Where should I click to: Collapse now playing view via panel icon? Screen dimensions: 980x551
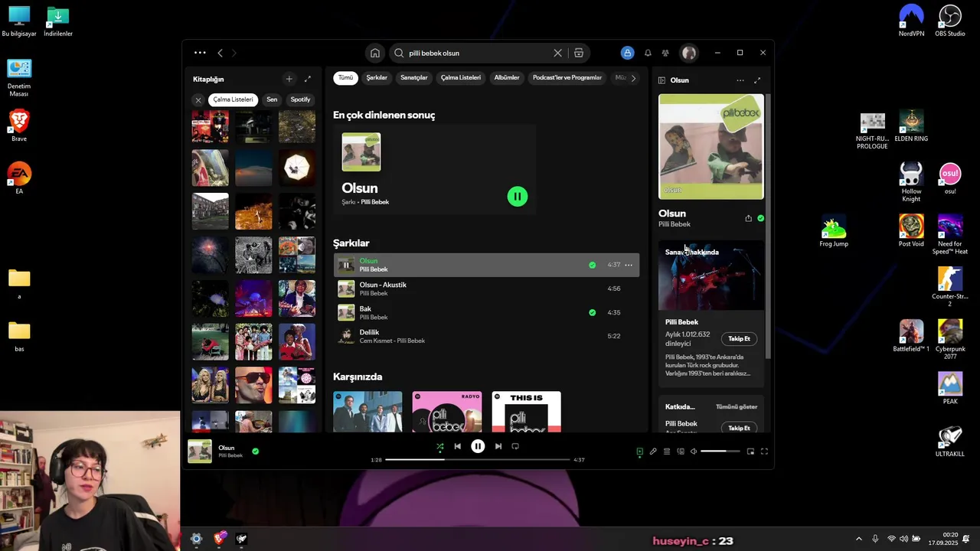pyautogui.click(x=662, y=80)
